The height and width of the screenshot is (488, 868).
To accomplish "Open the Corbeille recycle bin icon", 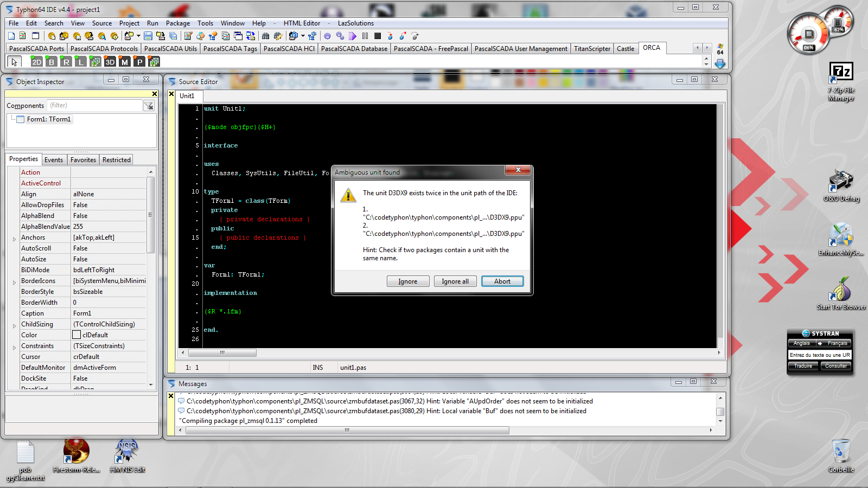I will click(x=841, y=456).
